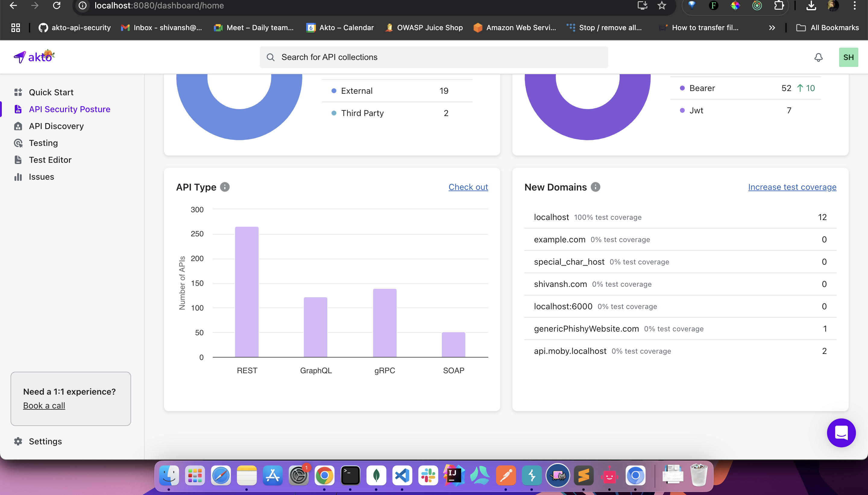Click the API Type info icon
The image size is (868, 495).
(225, 187)
